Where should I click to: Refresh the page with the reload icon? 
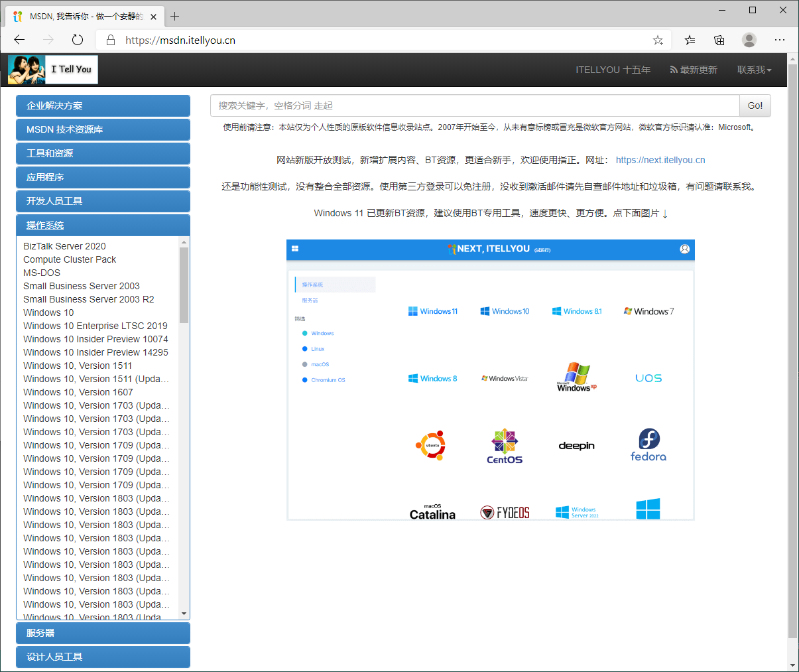(x=78, y=40)
